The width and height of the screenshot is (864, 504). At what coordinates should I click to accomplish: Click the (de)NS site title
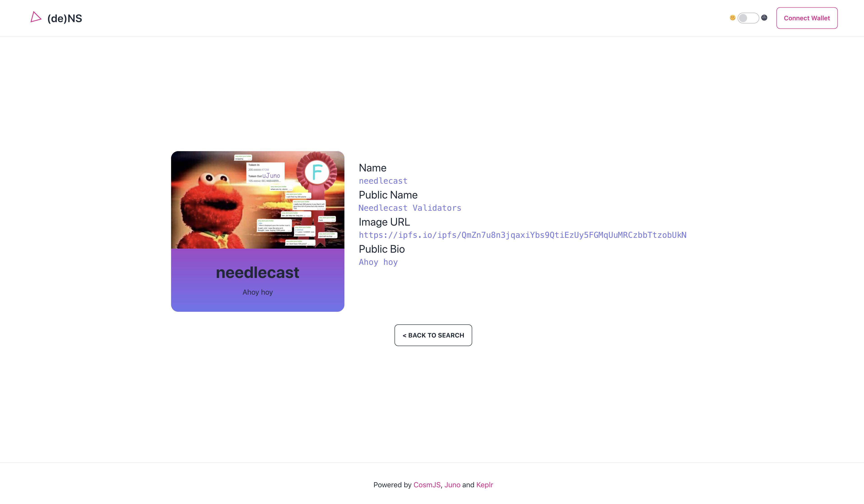point(65,18)
